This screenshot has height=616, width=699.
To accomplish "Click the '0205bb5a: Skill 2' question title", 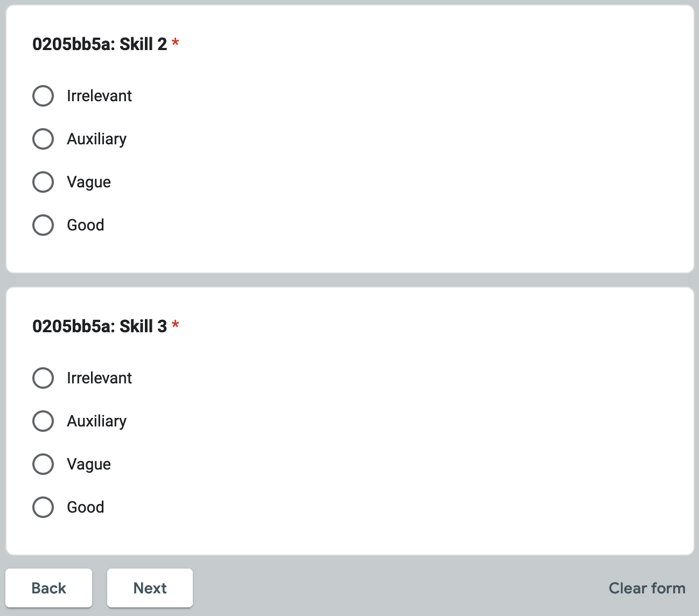I will click(100, 44).
